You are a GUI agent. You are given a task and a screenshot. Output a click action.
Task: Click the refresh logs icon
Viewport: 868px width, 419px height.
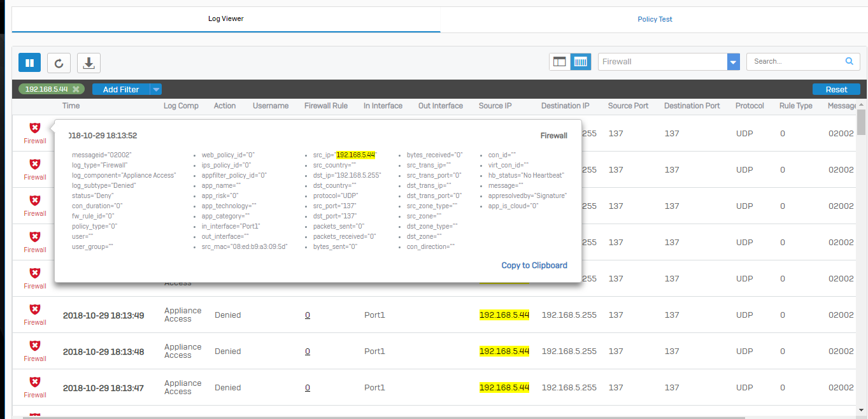[x=59, y=62]
